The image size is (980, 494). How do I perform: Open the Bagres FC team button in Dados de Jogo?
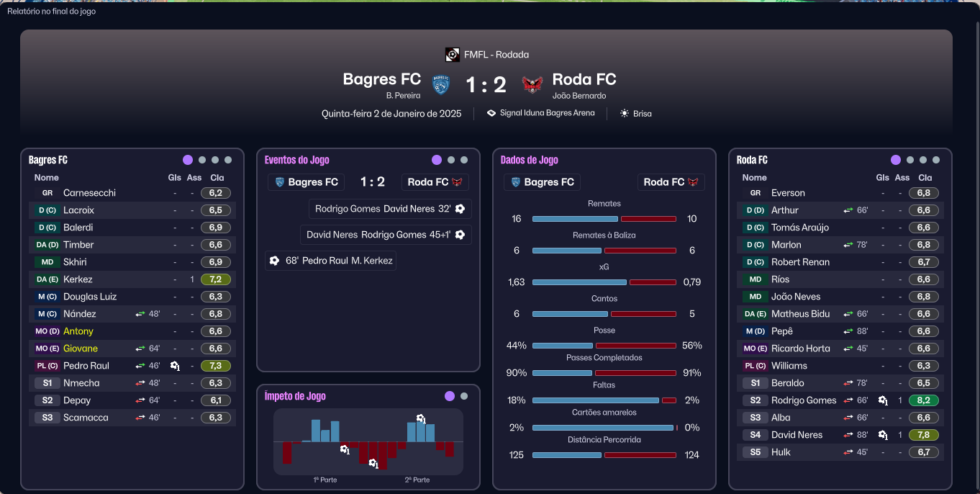pos(542,182)
